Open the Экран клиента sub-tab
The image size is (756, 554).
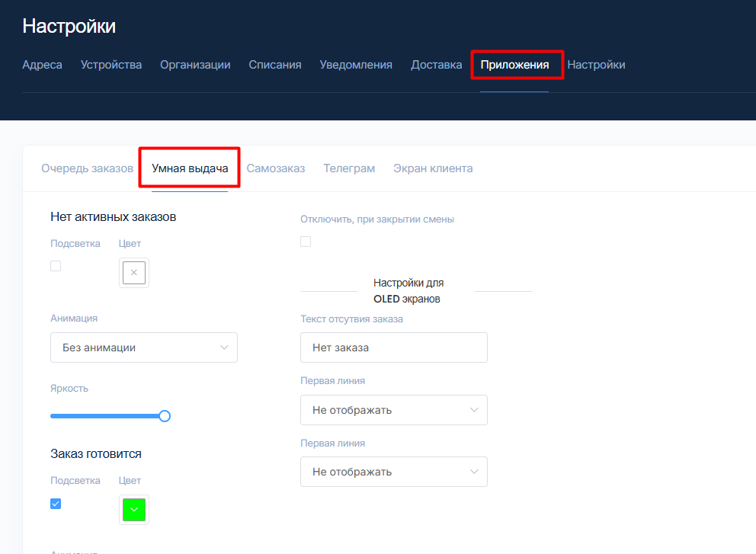pyautogui.click(x=433, y=168)
